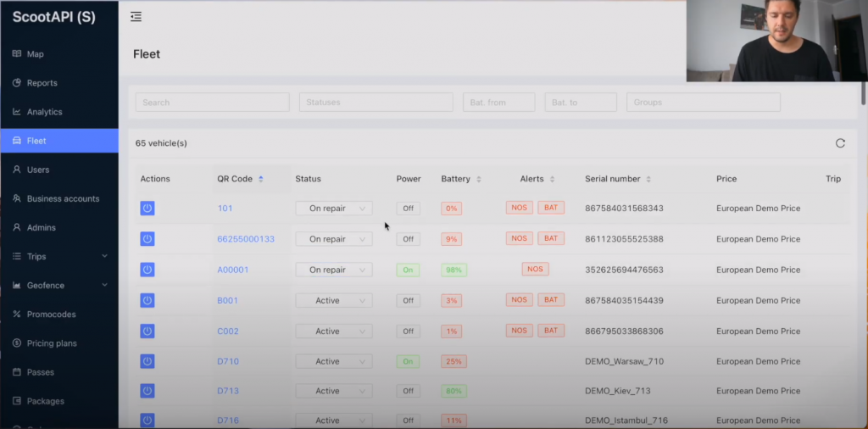
Task: Click the power action icon for vehicle A00001
Action: [x=147, y=270]
